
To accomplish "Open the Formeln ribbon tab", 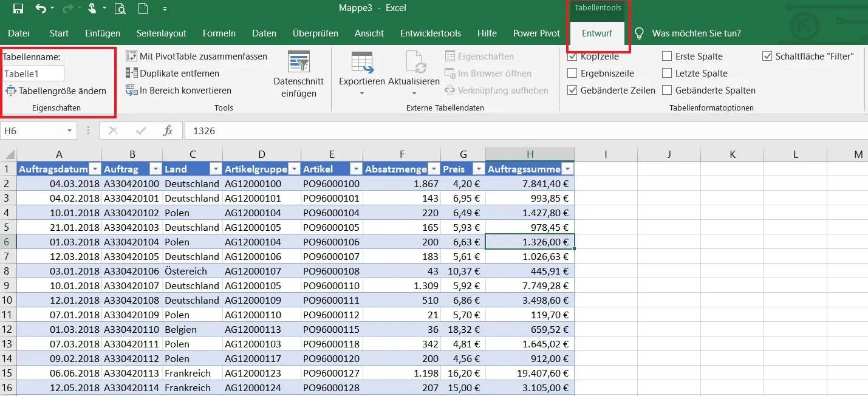I will tap(219, 33).
